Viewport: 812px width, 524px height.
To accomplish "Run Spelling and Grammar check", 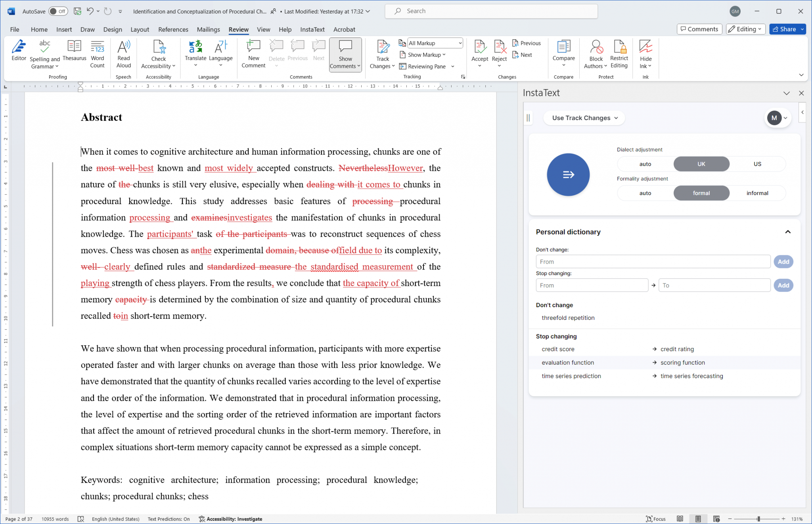I will point(44,53).
